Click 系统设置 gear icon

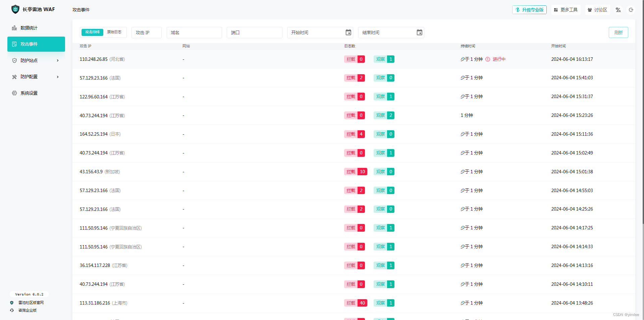point(14,93)
